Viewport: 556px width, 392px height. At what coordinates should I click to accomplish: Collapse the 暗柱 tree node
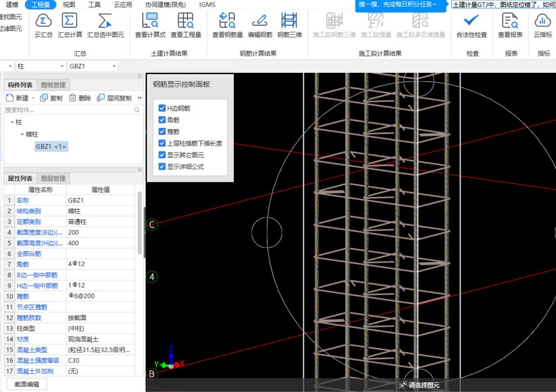click(x=22, y=134)
